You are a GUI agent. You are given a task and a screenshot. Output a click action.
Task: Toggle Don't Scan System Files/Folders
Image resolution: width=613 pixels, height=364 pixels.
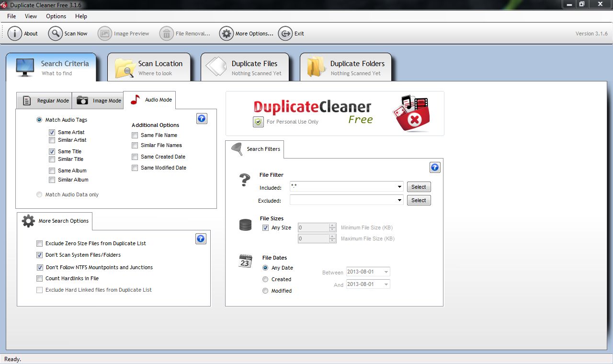coord(40,255)
